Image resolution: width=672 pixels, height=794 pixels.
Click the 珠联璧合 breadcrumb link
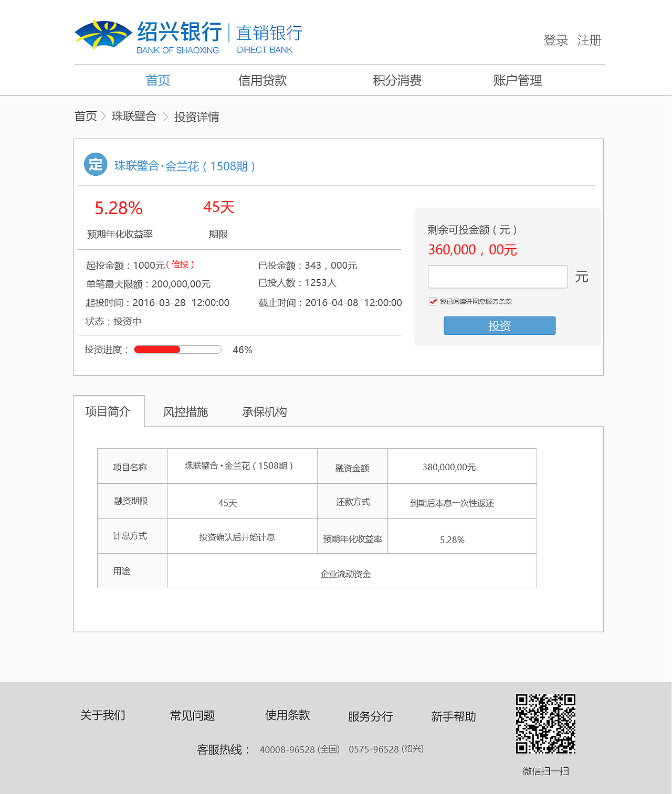pos(134,117)
